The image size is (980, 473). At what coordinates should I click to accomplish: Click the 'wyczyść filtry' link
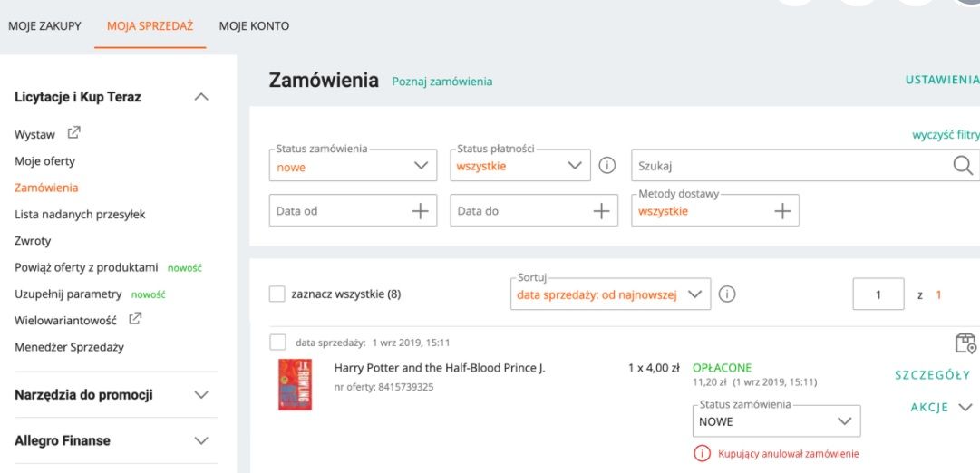(x=945, y=135)
